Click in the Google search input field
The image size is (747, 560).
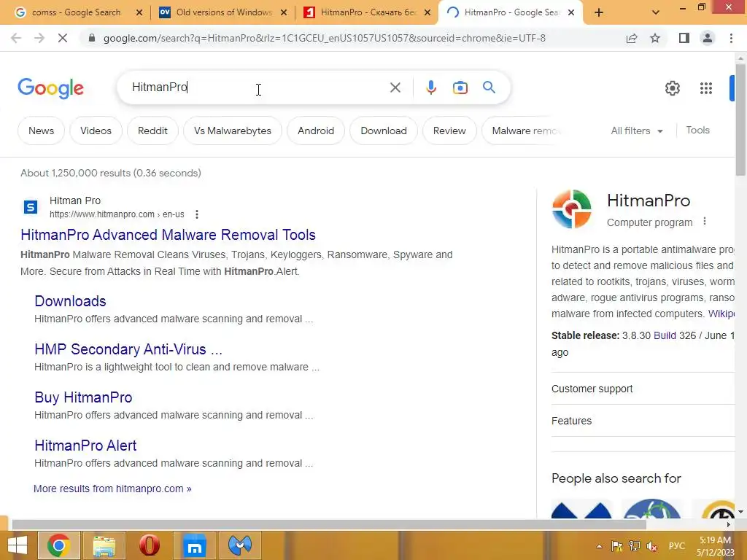[258, 87]
